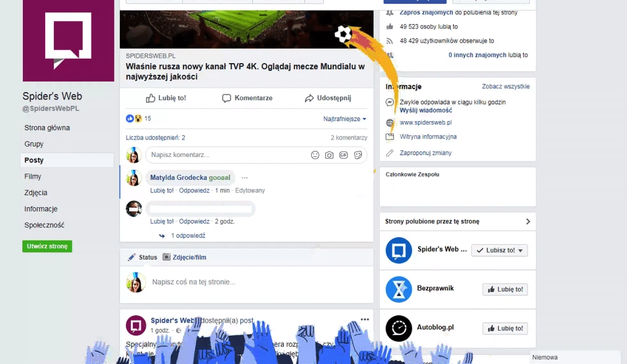Click the Komentarze speech bubble icon

pos(226,98)
